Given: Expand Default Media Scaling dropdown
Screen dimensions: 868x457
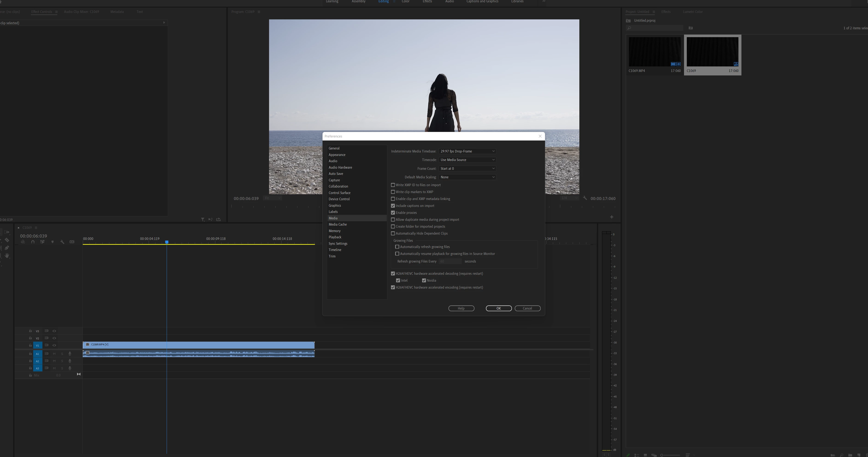Looking at the screenshot, I should point(467,177).
